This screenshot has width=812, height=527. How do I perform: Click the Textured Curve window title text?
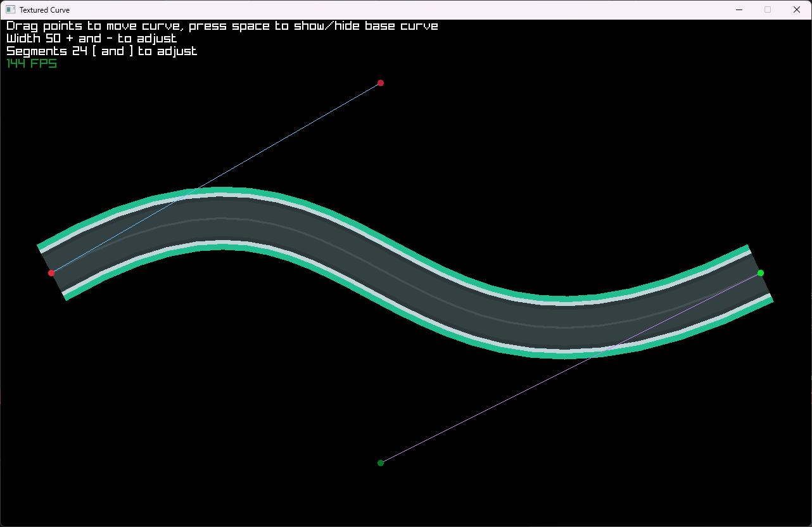point(44,10)
